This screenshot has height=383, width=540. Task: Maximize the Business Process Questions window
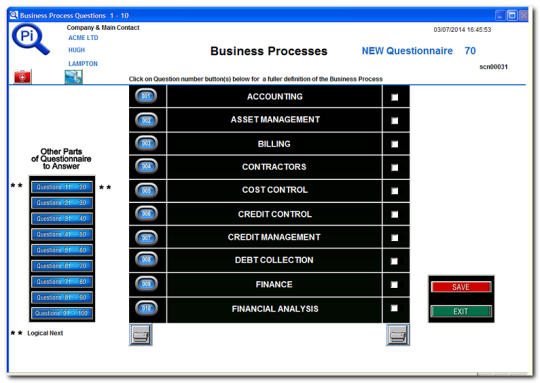point(512,15)
